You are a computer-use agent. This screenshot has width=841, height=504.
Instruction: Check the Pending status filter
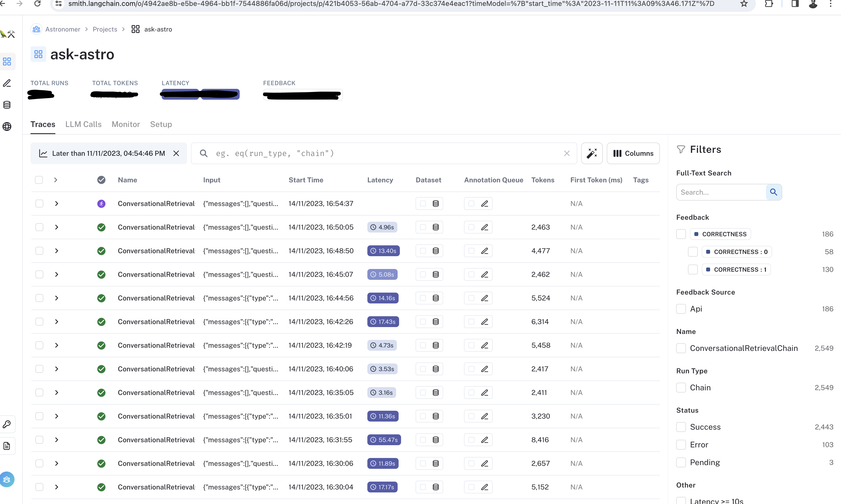click(x=681, y=462)
